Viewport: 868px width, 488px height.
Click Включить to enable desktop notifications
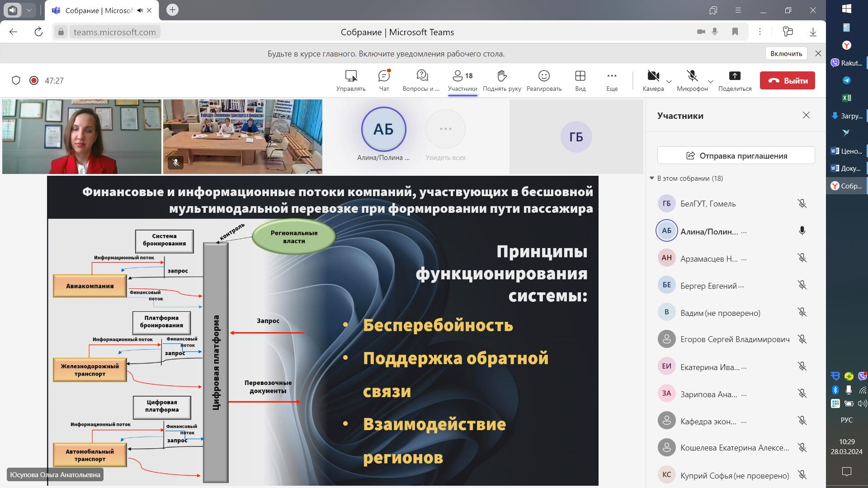pos(786,53)
